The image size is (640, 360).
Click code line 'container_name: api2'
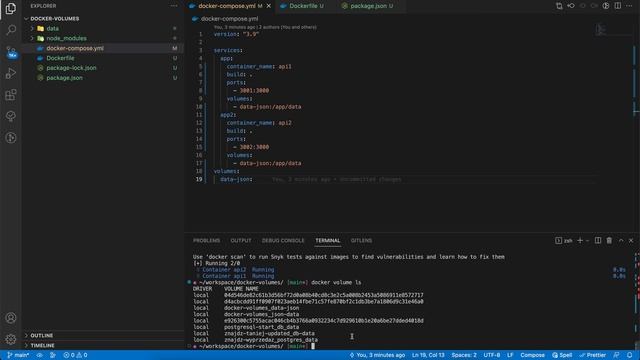(x=259, y=123)
